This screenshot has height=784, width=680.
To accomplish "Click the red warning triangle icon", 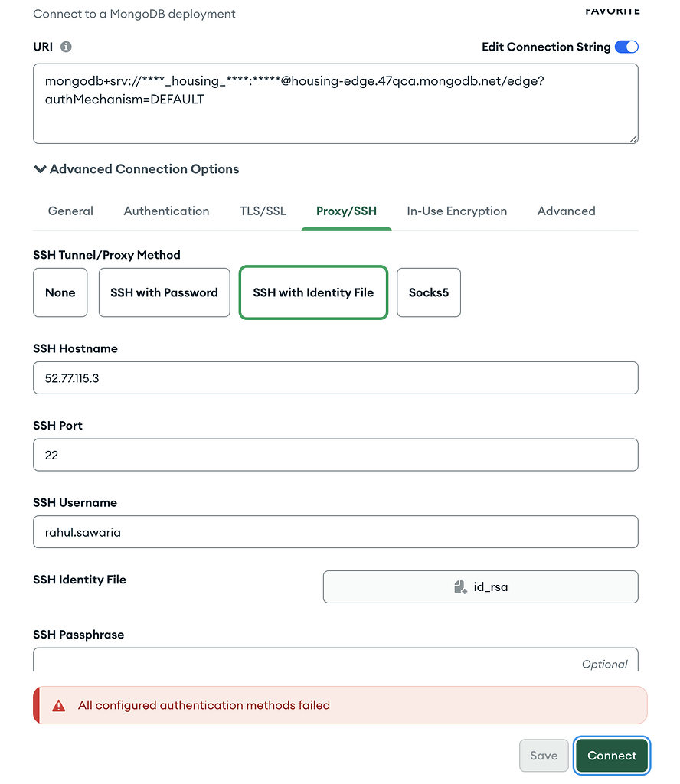I will tap(59, 706).
